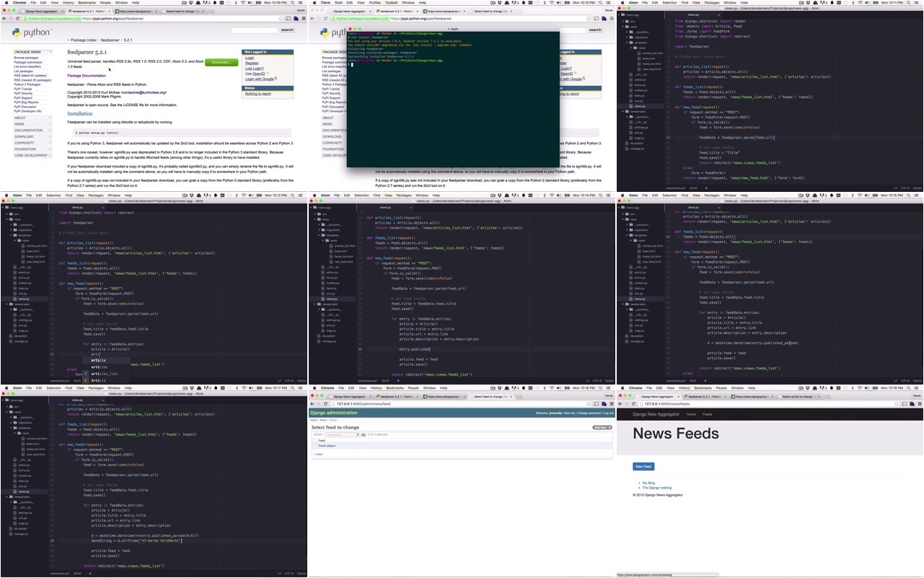Click Chrome back arrow in 10:09 PM frame

pyautogui.click(x=4, y=19)
